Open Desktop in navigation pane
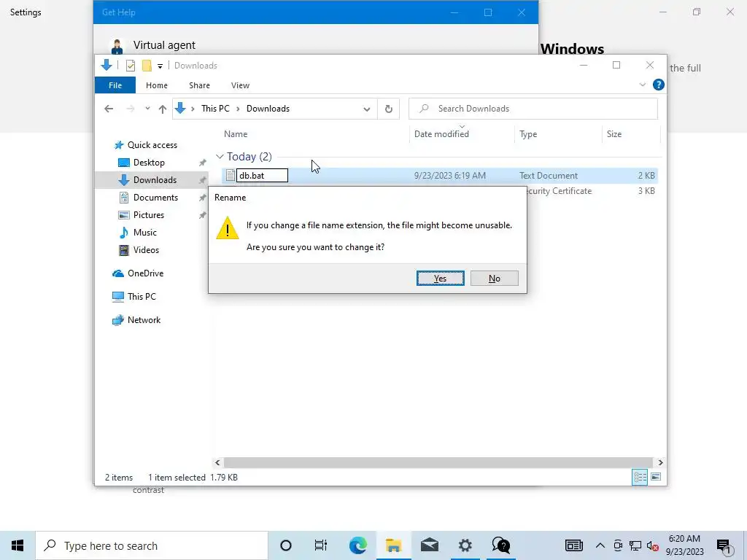This screenshot has width=747, height=560. point(149,163)
